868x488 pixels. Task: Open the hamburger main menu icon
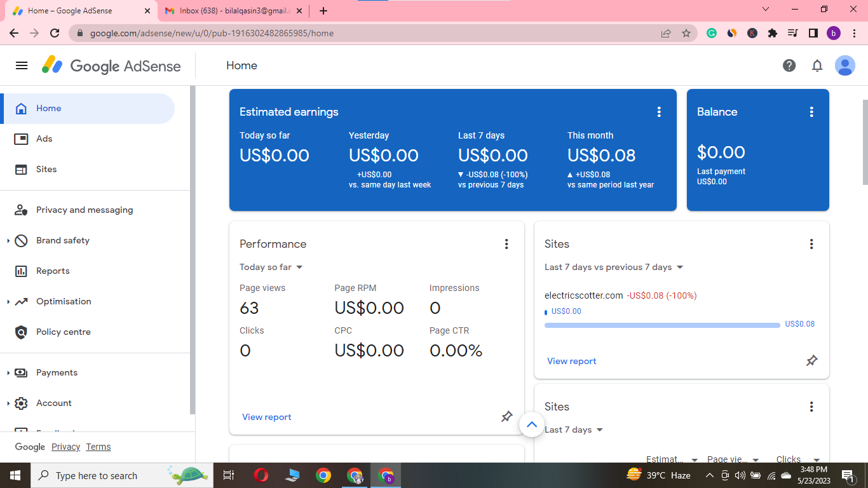[x=22, y=65]
